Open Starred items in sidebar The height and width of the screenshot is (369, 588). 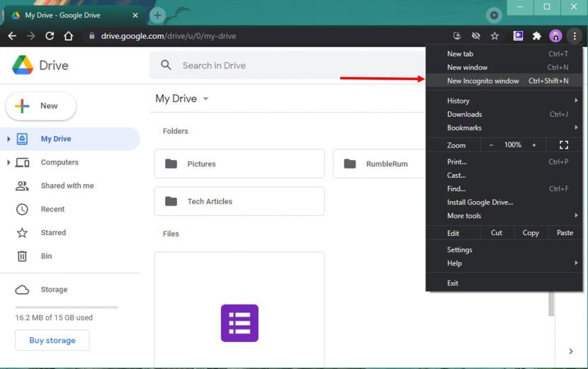pos(53,232)
